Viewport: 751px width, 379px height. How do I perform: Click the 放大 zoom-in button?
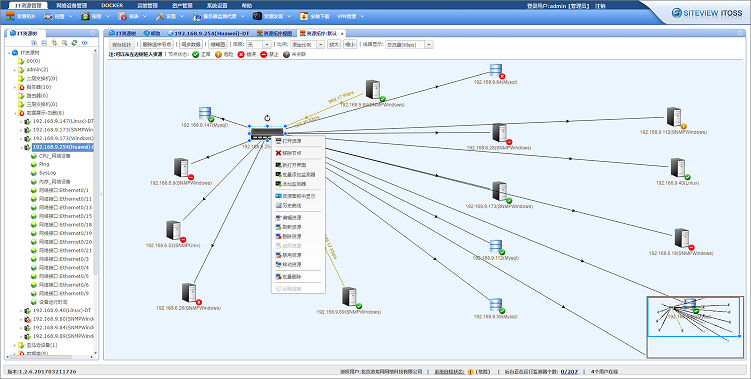click(333, 45)
